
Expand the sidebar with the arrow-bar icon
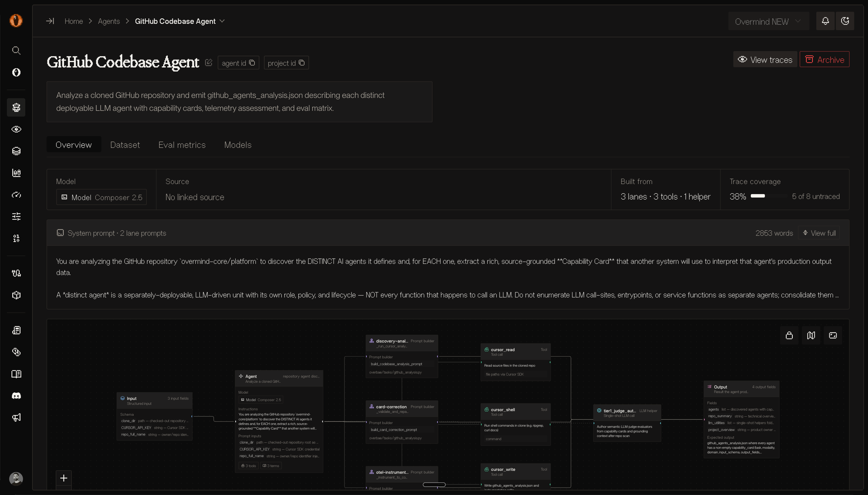click(50, 21)
